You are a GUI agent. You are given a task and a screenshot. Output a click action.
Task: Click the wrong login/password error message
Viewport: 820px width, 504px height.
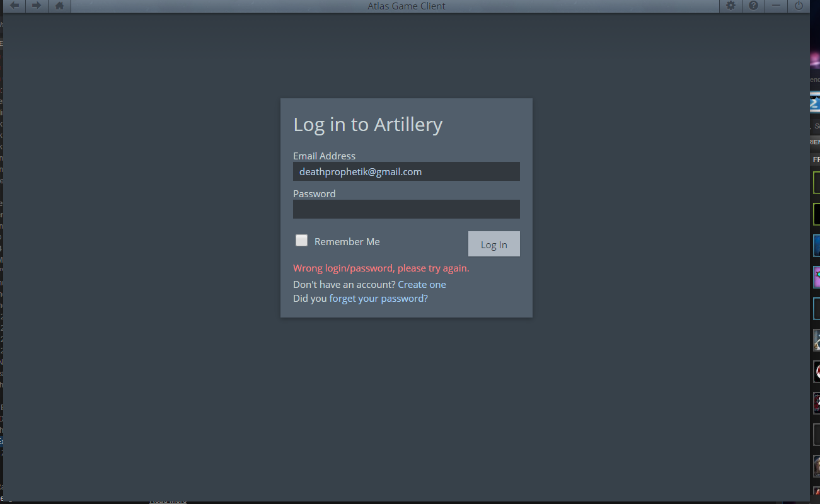coord(381,268)
